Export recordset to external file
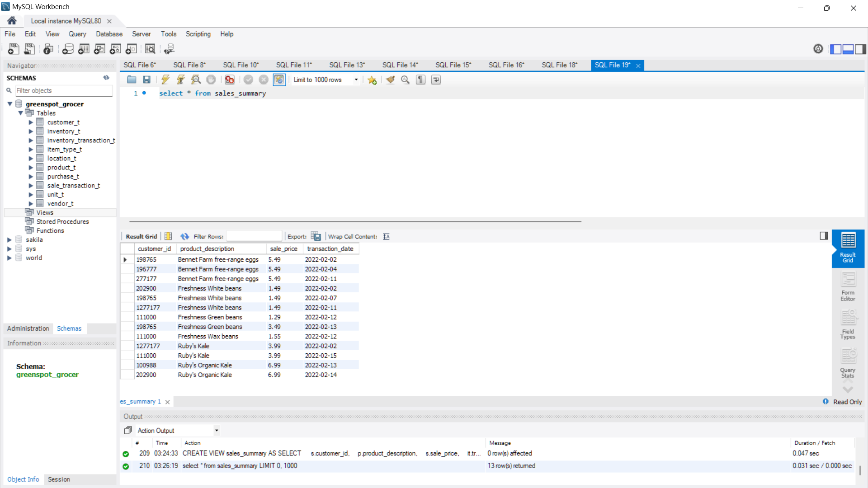Viewport: 868px width, 488px height. click(316, 236)
